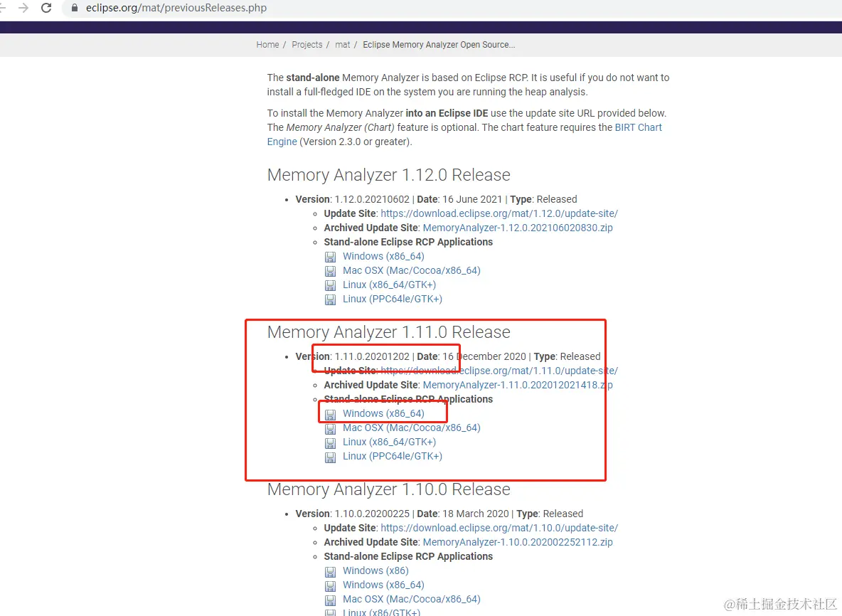842x616 pixels.
Task: Download 1.10.0 Windows (x86_64) build
Action: 383,585
